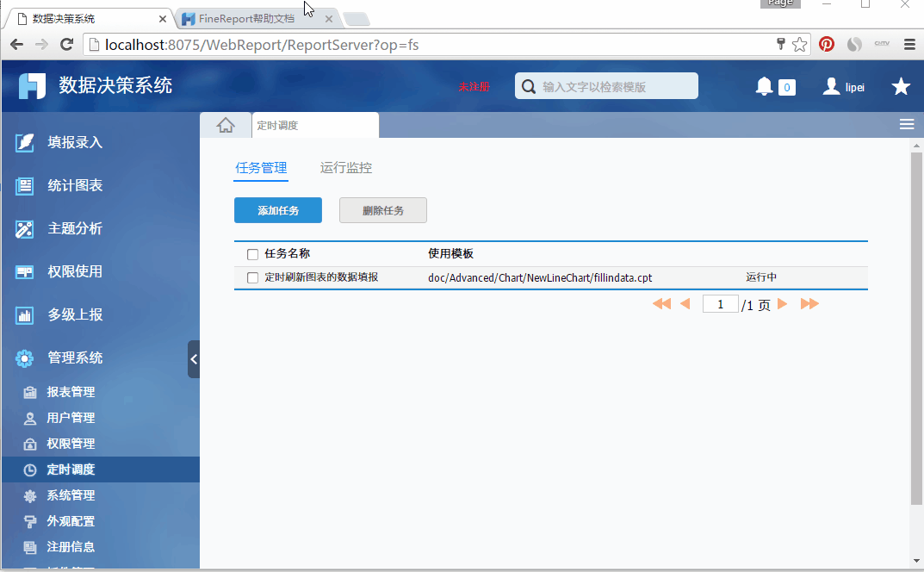The width and height of the screenshot is (924, 572).
Task: Go to previous page arrow
Action: click(x=685, y=304)
